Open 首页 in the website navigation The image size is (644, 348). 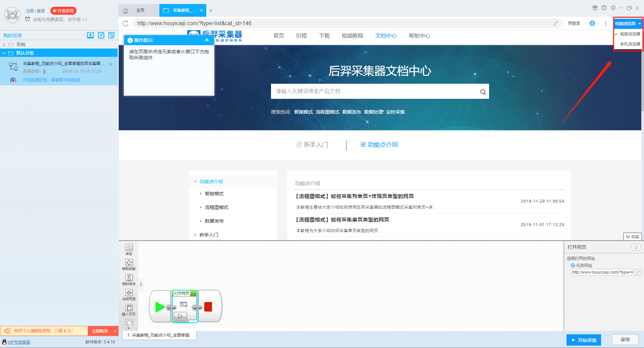(279, 36)
